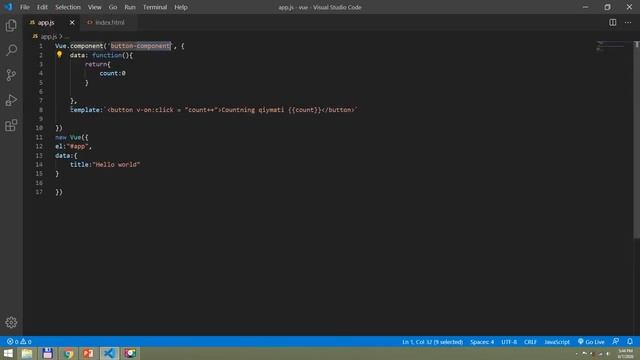
Task: Open PowerPoint from the taskbar
Action: point(88,353)
